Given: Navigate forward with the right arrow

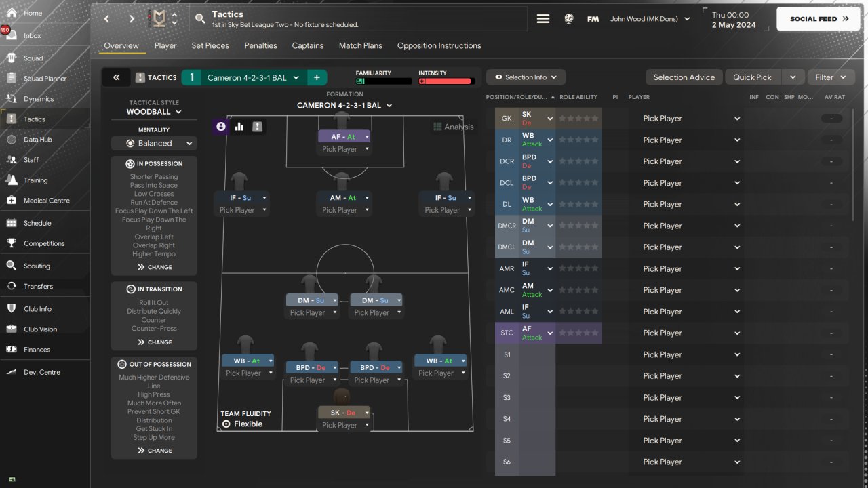Looking at the screenshot, I should (132, 19).
